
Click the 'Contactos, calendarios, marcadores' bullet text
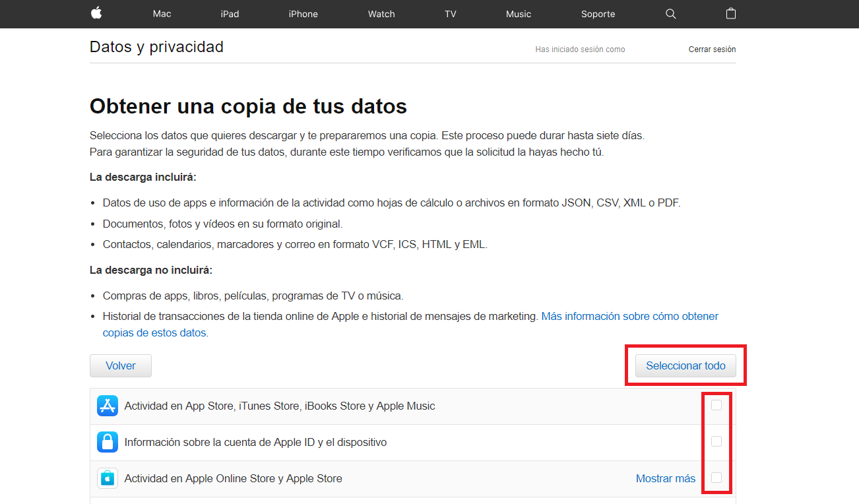point(295,244)
